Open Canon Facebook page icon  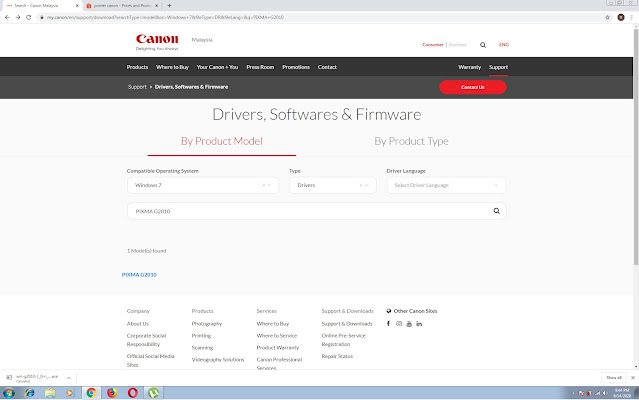(x=388, y=323)
